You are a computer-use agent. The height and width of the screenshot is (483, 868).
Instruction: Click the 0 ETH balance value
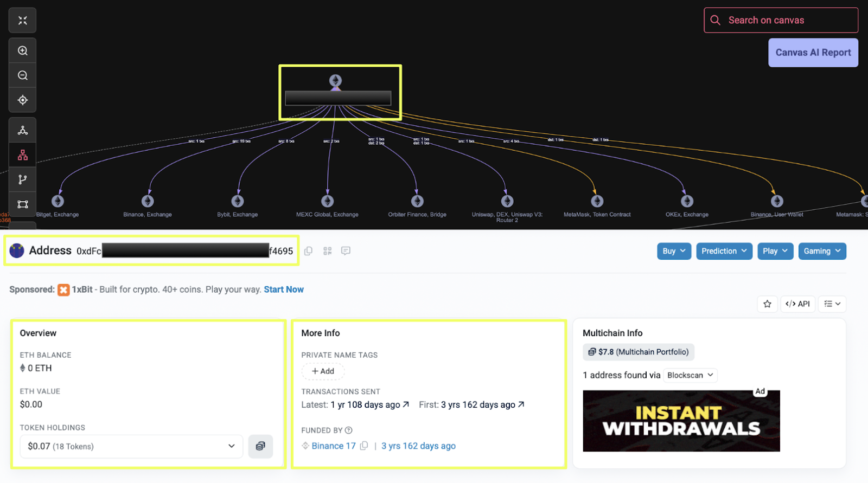(40, 368)
